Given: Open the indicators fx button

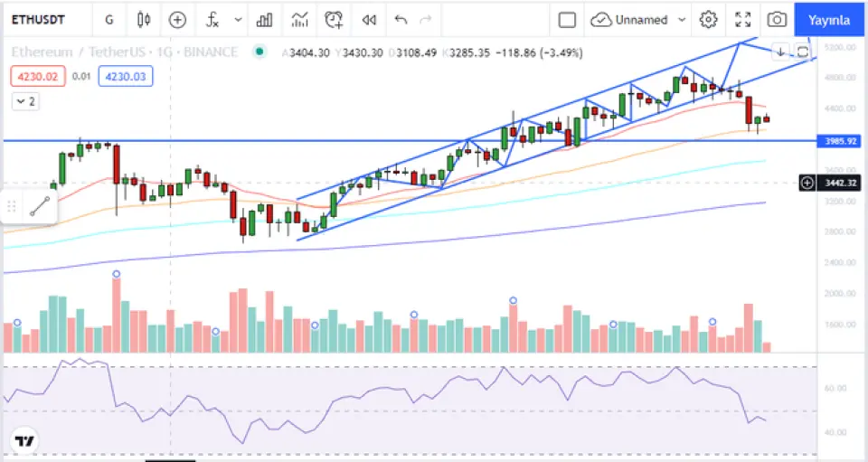Looking at the screenshot, I should [x=212, y=19].
